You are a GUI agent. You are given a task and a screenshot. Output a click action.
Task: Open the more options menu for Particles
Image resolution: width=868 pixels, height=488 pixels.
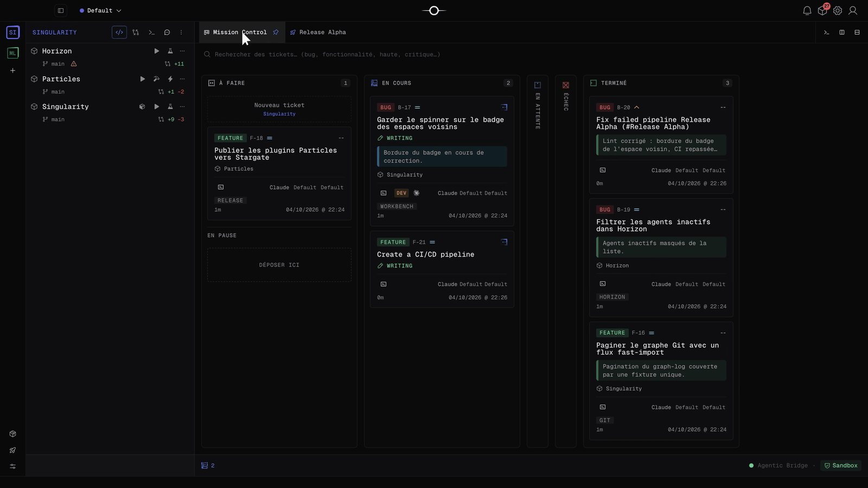tap(182, 79)
